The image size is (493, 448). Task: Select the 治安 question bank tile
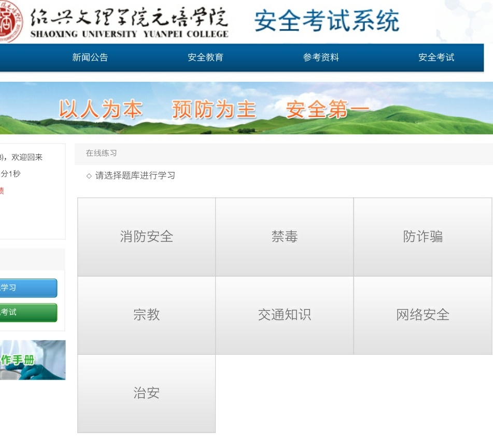pos(147,393)
